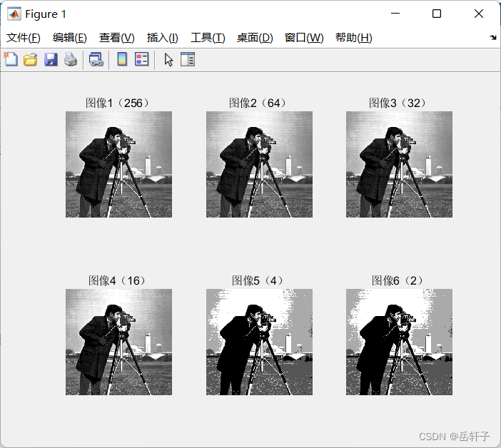Screen dimensions: 501x448
Task: Select the Edit Plot arrow tool
Action: click(168, 60)
